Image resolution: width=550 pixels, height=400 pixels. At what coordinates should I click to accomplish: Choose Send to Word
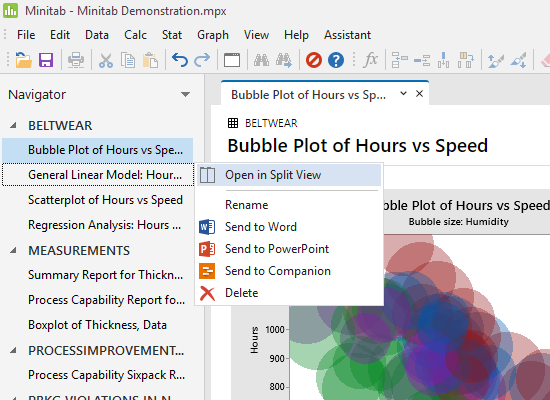289,227
